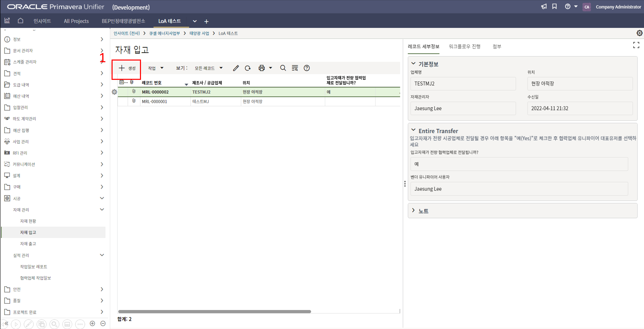Open the 모든 레코드 view dropdown
Image resolution: width=644 pixels, height=329 pixels.
[x=208, y=68]
